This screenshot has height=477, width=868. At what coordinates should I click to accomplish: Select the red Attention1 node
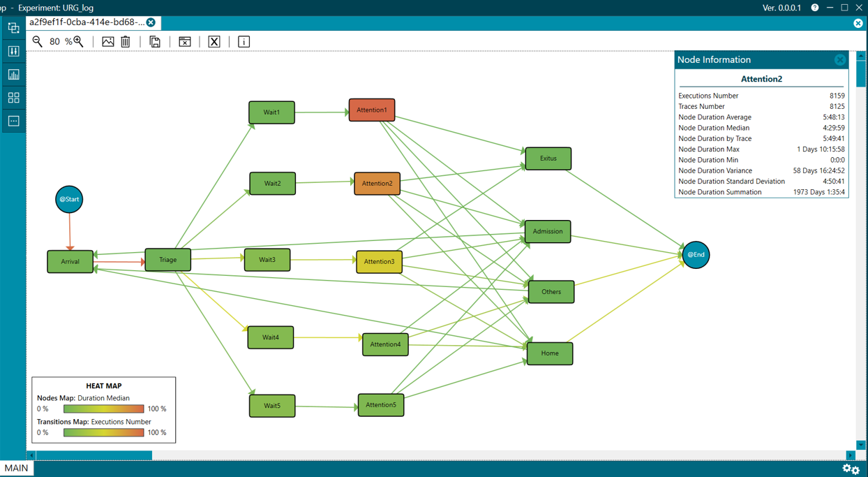(372, 110)
